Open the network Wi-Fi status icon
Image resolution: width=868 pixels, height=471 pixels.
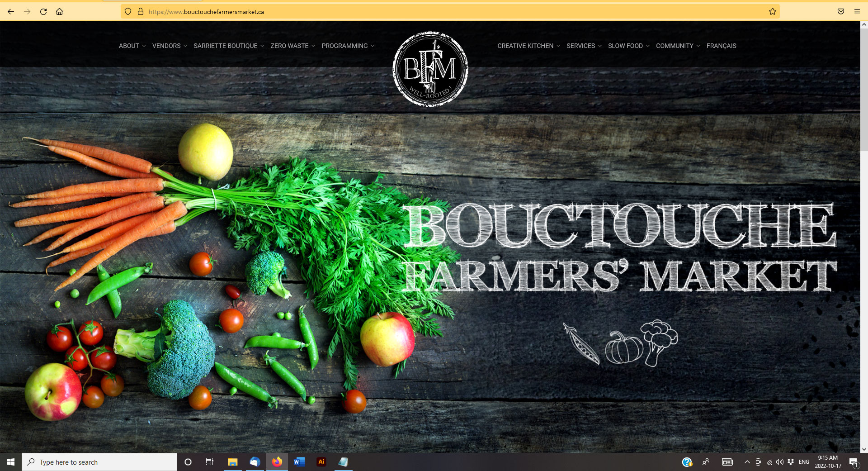click(769, 462)
